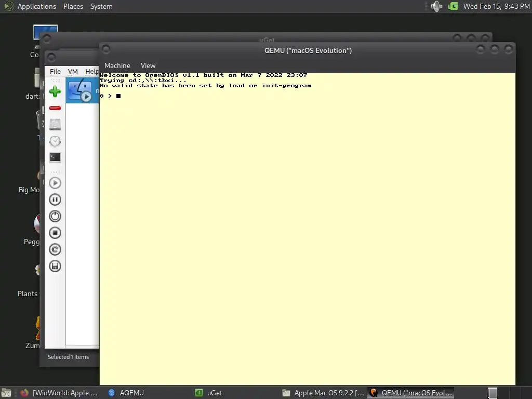Click the 'No valid state has been set' console line
The image size is (532, 399).
pyautogui.click(x=205, y=86)
